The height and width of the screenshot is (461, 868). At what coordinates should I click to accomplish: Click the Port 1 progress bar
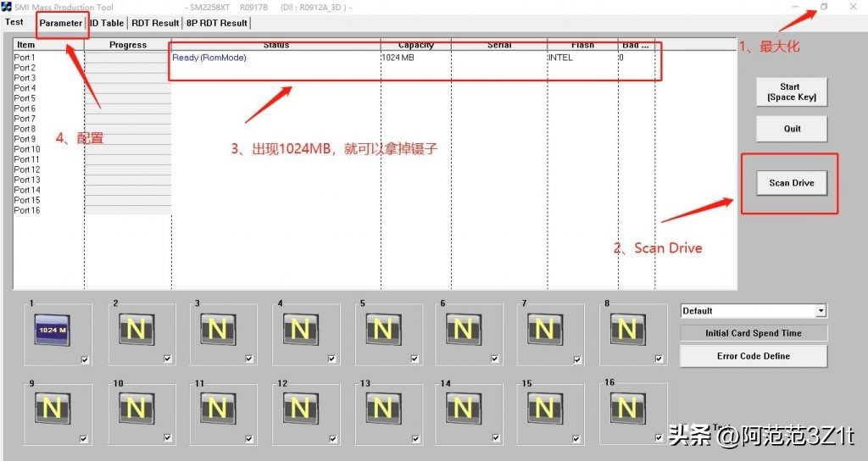pyautogui.click(x=128, y=58)
